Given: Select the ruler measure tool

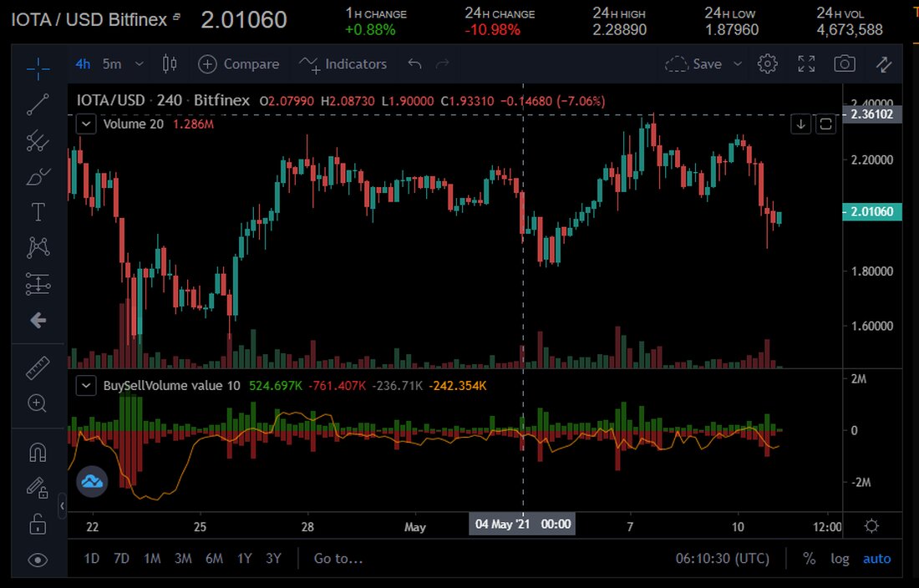Looking at the screenshot, I should click(x=38, y=367).
